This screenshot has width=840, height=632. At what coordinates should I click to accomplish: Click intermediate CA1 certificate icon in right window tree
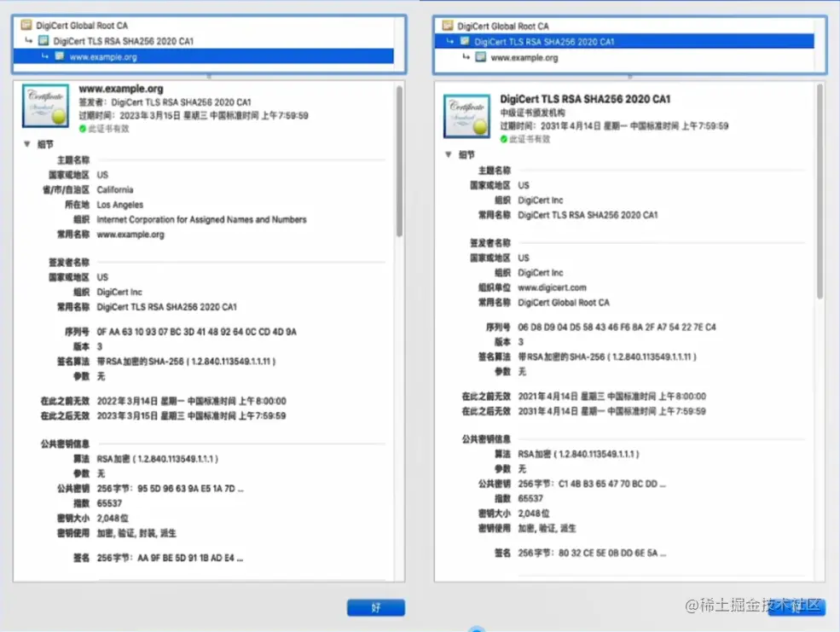coord(465,41)
